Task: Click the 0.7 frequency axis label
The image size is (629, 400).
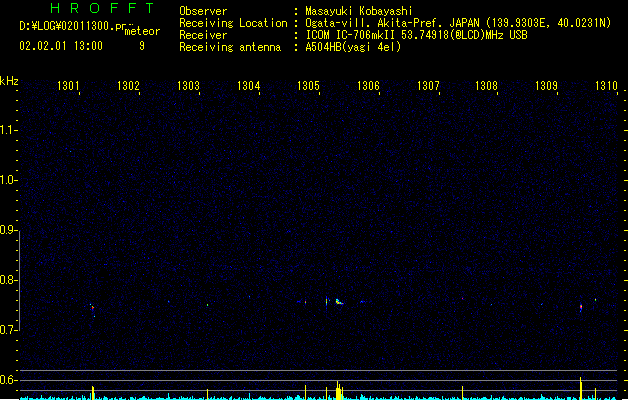Action: point(7,330)
